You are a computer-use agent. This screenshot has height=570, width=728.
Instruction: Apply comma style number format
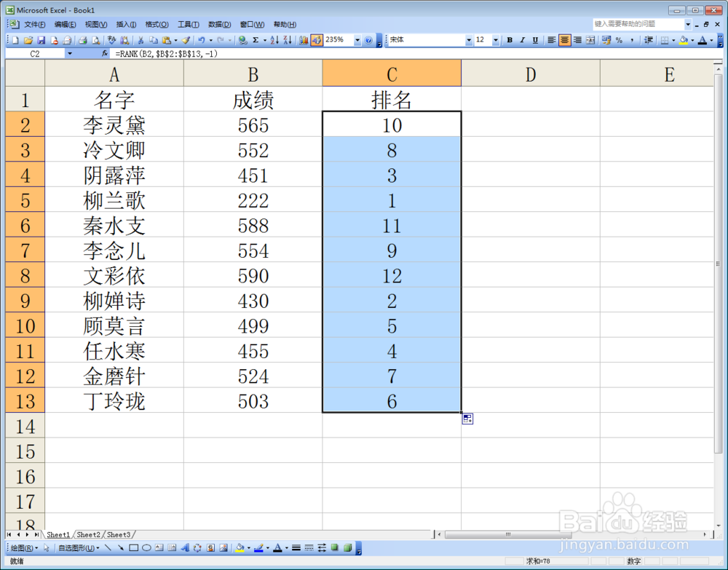[x=632, y=40]
